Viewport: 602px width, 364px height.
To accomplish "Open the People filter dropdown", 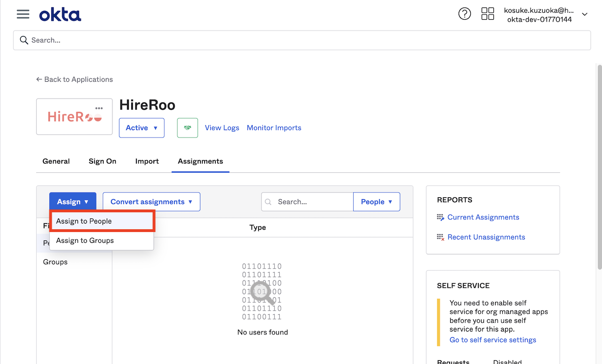I will coord(377,202).
